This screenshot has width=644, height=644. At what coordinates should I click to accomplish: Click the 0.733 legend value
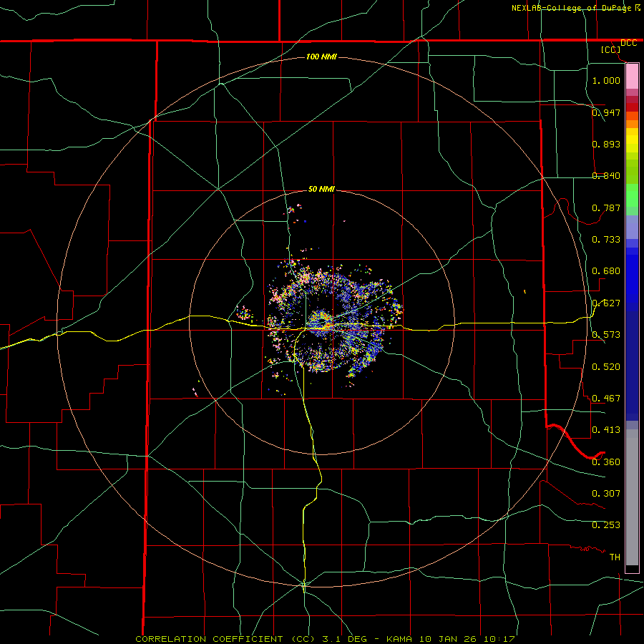pyautogui.click(x=606, y=240)
